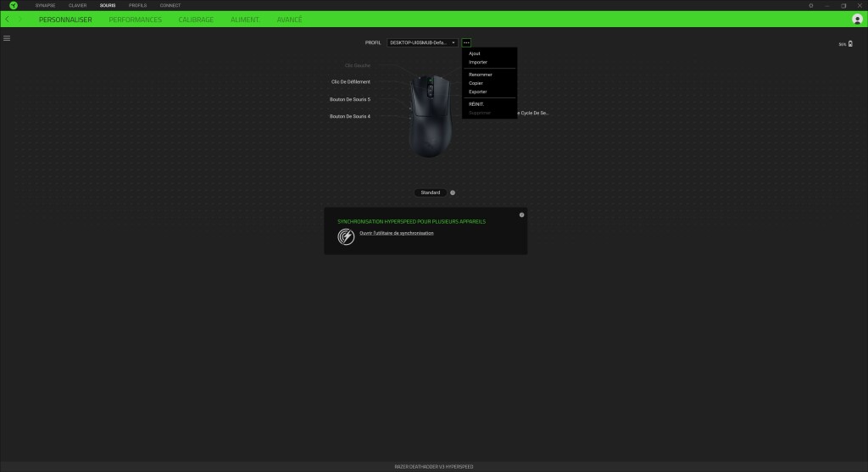Open the SYNAPSE top menu
The height and width of the screenshot is (472, 868).
(x=46, y=6)
